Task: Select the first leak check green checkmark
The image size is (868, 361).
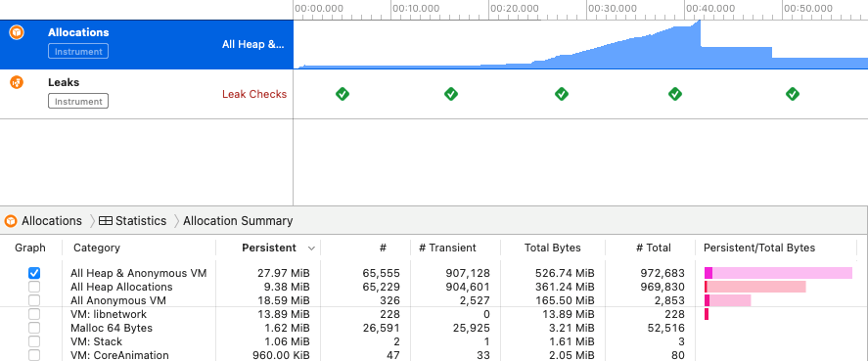Action: tap(343, 94)
